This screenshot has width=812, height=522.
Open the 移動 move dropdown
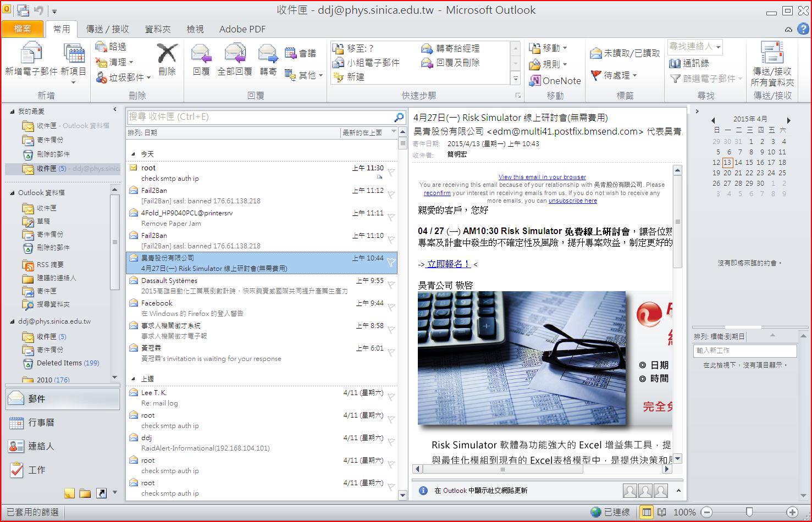(548, 48)
